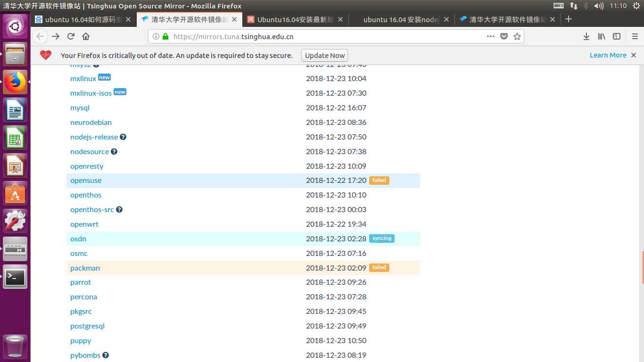Open Firefox hamburger menu

635,36
